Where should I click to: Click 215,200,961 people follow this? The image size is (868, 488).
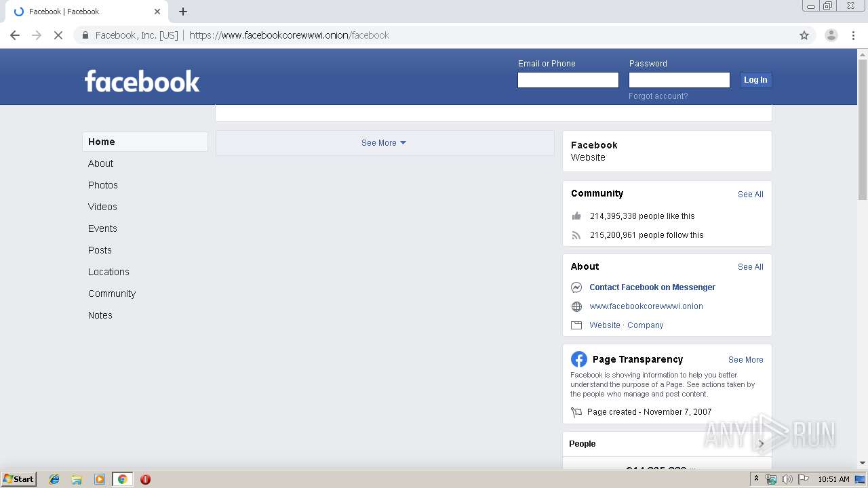(646, 235)
